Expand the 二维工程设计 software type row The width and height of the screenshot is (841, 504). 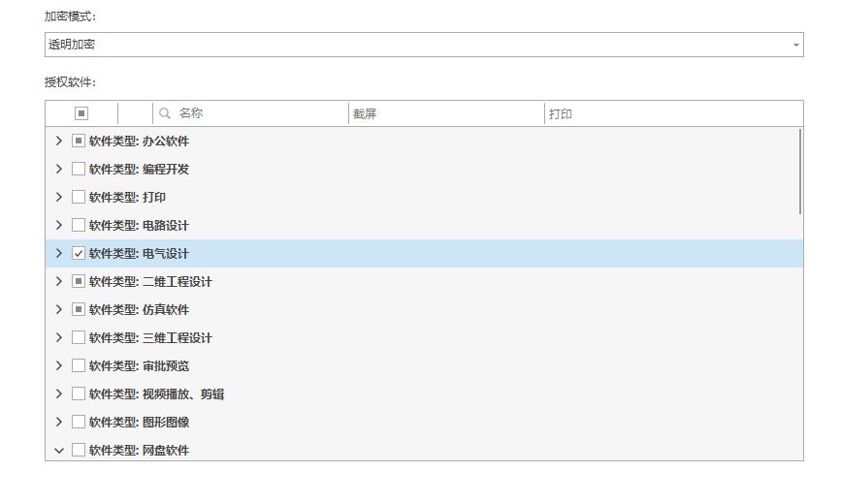click(x=59, y=281)
